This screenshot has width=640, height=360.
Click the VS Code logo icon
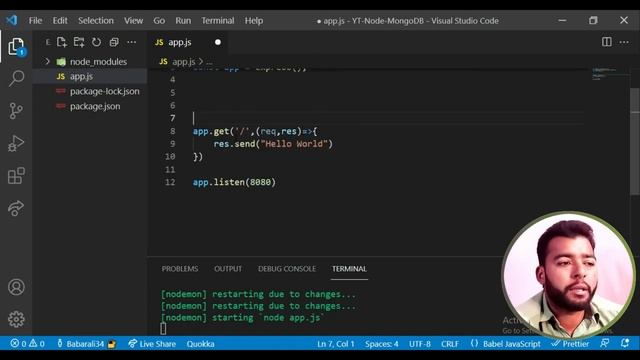pyautogui.click(x=11, y=20)
